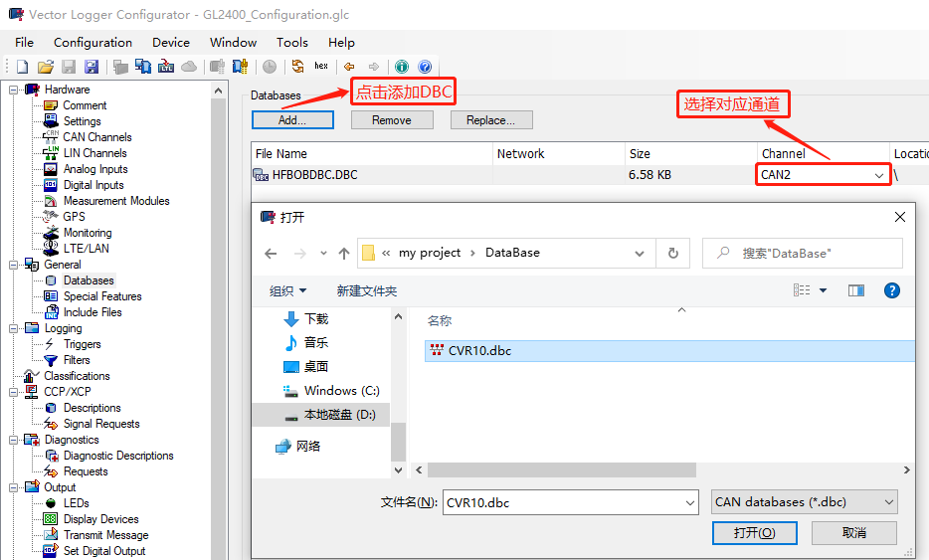Click the Save As toolbar icon

tap(92, 67)
